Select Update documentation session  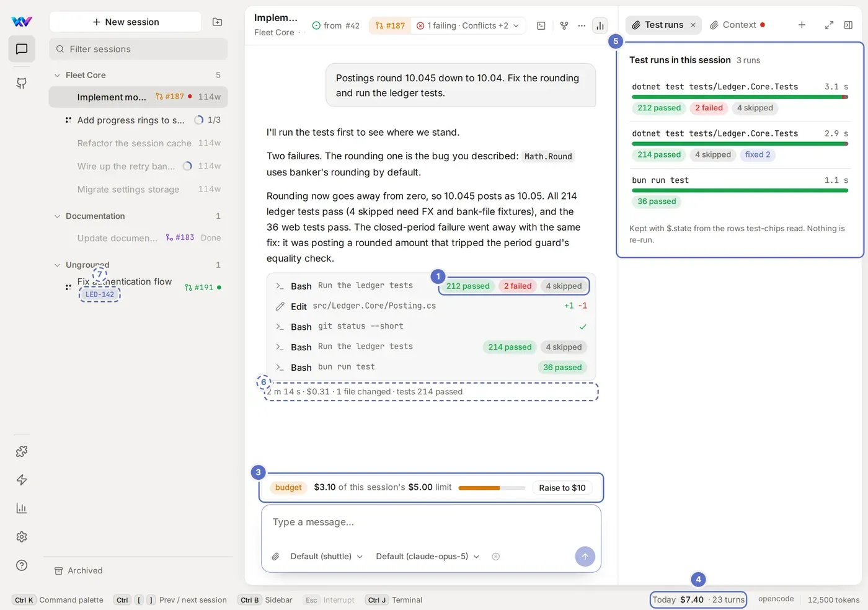138,238
